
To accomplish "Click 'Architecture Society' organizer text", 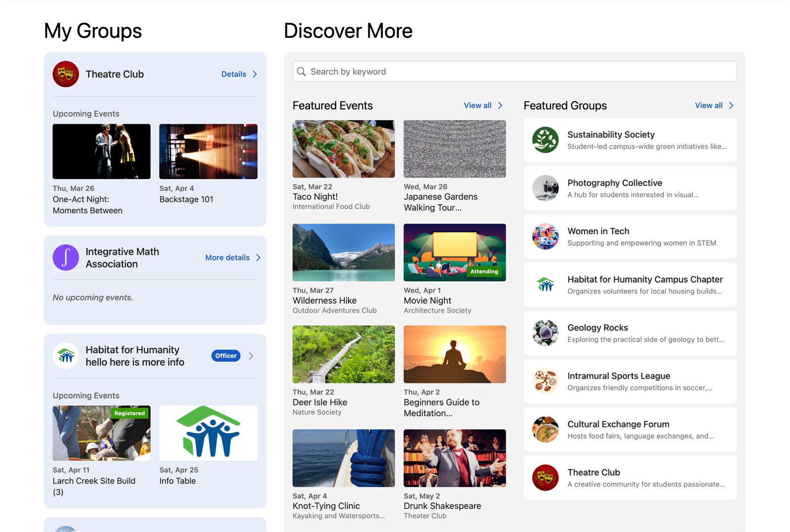I will 437,310.
